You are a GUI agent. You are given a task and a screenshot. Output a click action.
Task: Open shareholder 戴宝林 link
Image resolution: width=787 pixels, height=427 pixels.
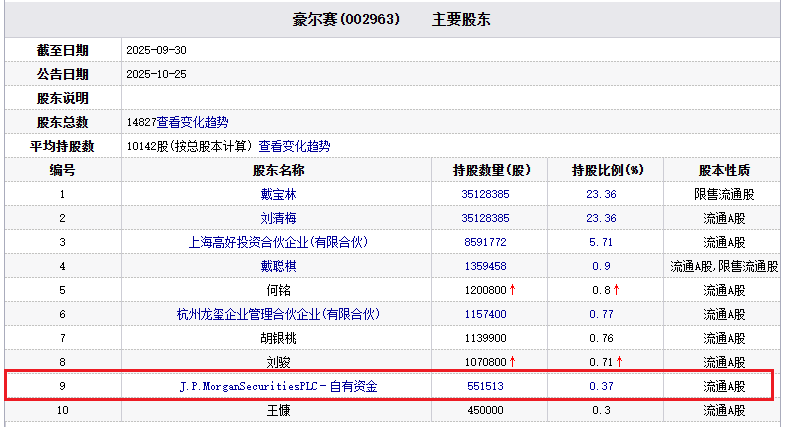click(x=279, y=194)
